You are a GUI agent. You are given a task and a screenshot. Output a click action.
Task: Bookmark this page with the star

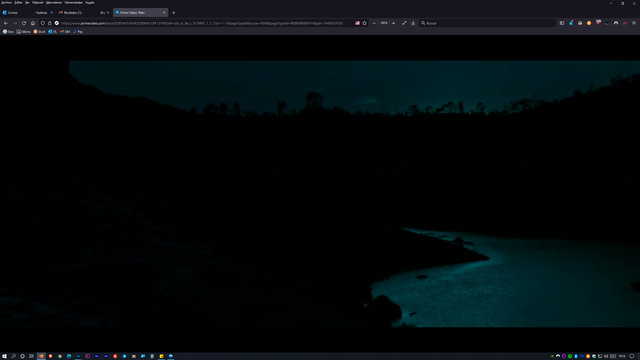[364, 23]
